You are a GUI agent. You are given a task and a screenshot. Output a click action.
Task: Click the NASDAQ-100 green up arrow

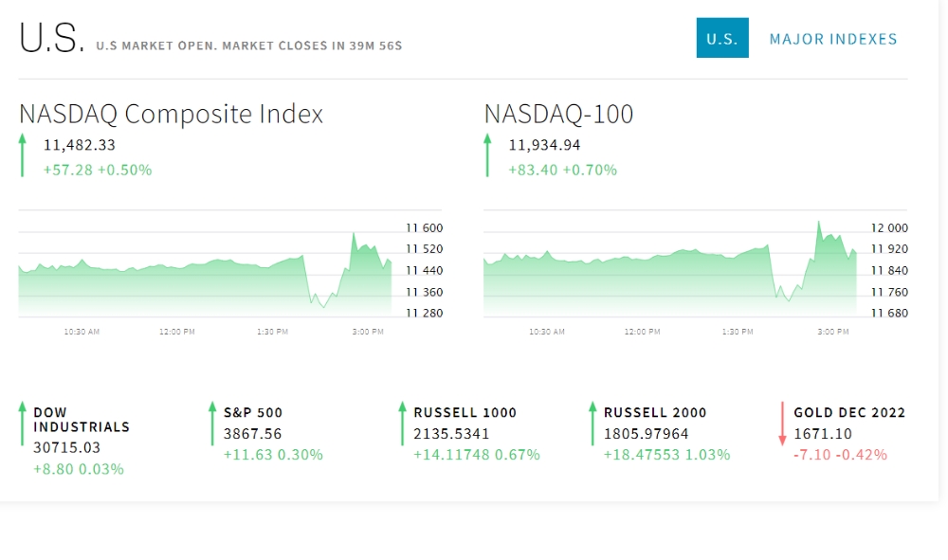pos(487,155)
